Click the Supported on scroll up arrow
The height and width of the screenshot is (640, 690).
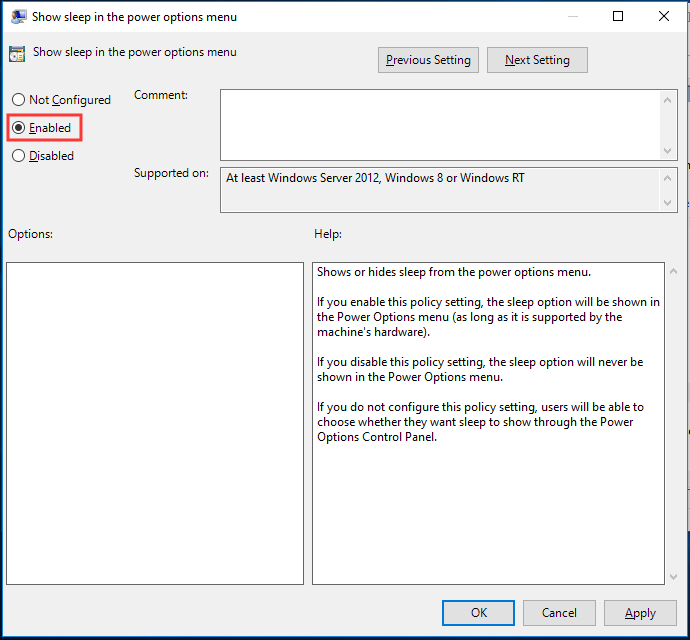pyautogui.click(x=668, y=178)
